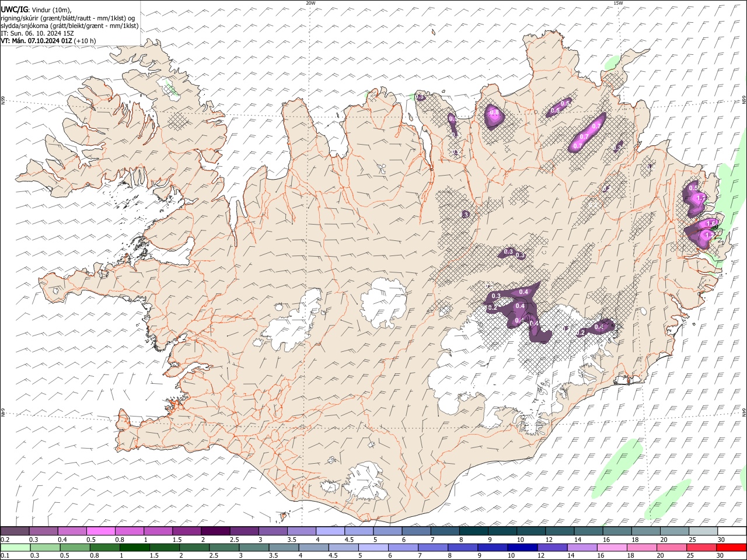Click the initial time "IT: Sun. 06. 10. 2024 15Z"
Screen dimensions: 747x560
coord(37,33)
